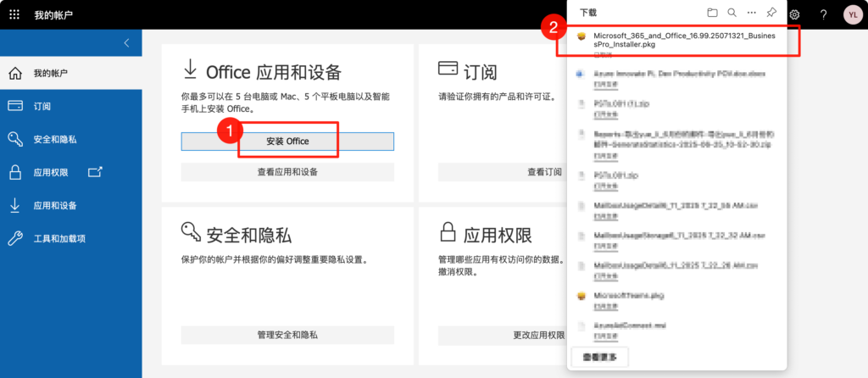Click 查看更多 in downloads panel
The height and width of the screenshot is (378, 868).
(x=600, y=357)
